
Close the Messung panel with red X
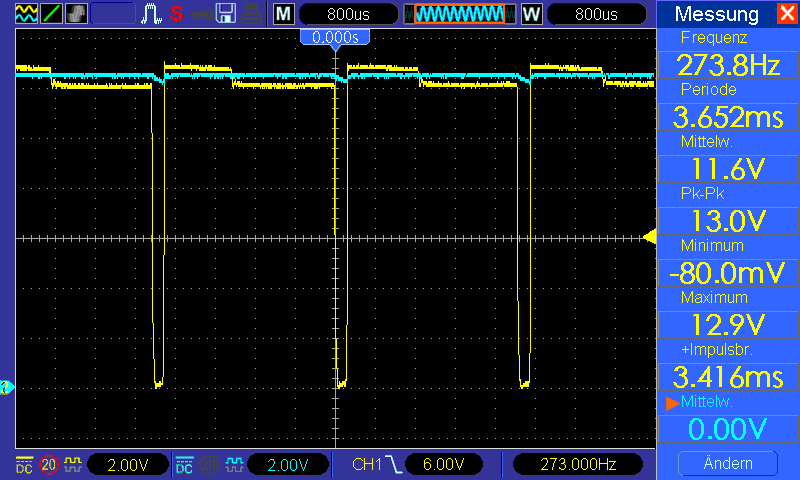click(787, 13)
